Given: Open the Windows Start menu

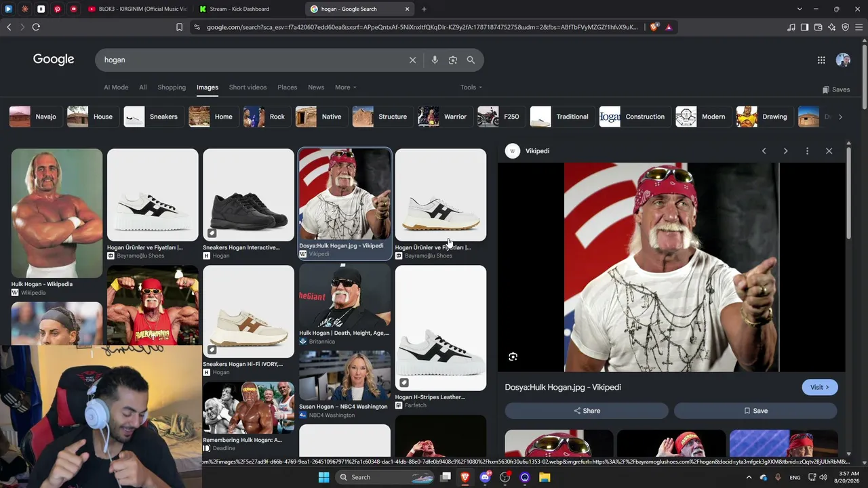Looking at the screenshot, I should pyautogui.click(x=323, y=477).
